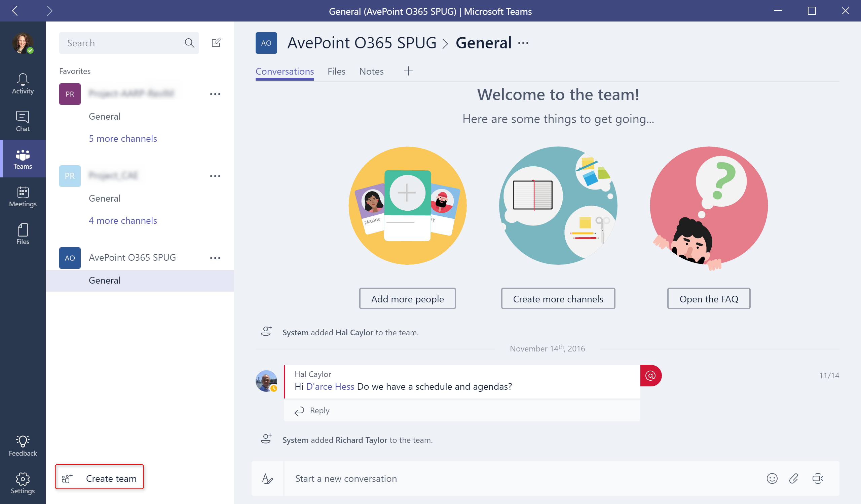Click the purple PR team avatar

[70, 94]
